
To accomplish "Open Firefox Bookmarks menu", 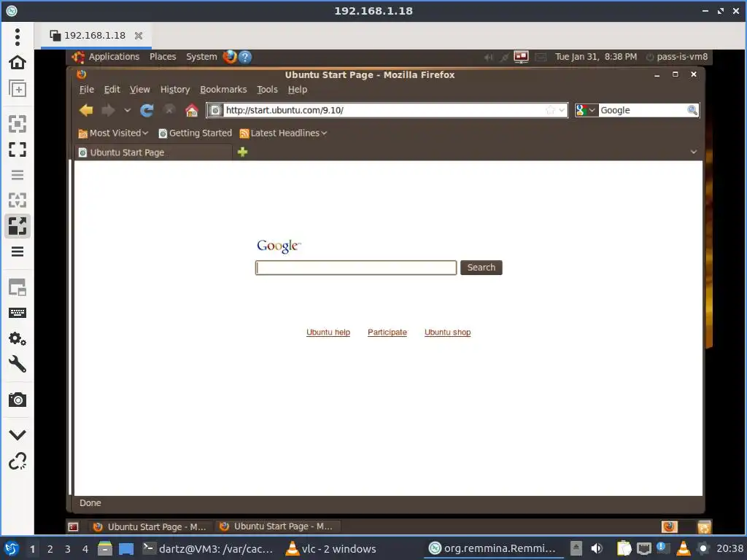I will 223,90.
